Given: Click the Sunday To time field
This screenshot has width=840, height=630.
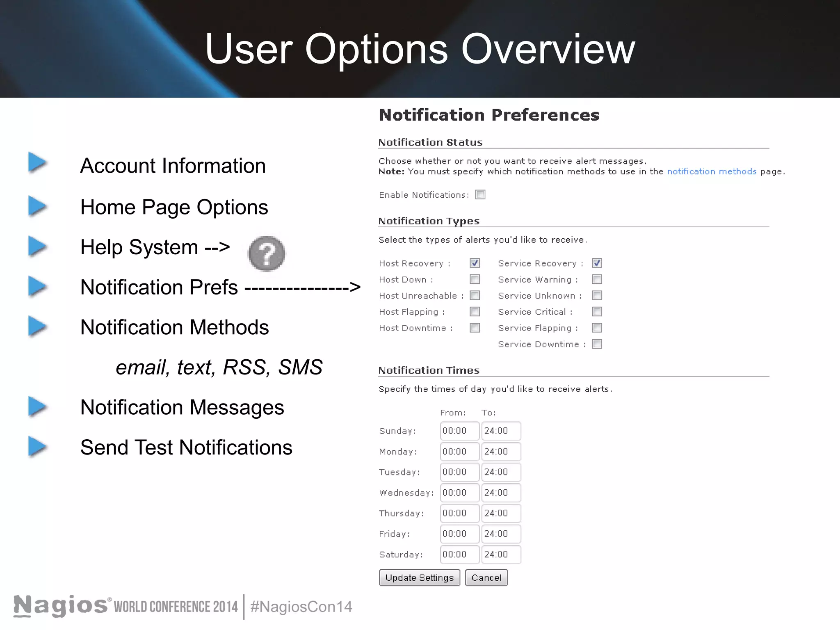Looking at the screenshot, I should click(501, 431).
